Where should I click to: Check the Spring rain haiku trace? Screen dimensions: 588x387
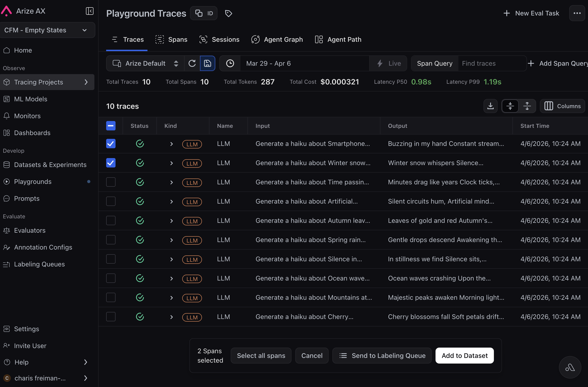(x=111, y=240)
